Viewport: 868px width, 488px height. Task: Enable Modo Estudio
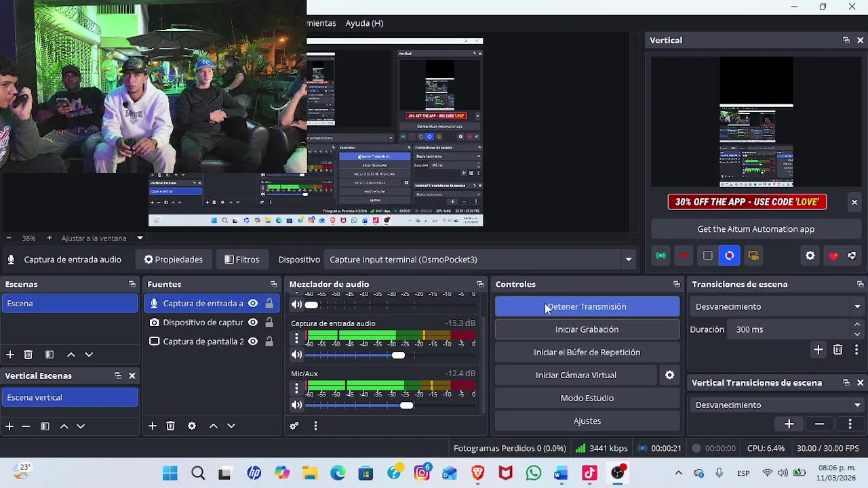click(x=587, y=398)
